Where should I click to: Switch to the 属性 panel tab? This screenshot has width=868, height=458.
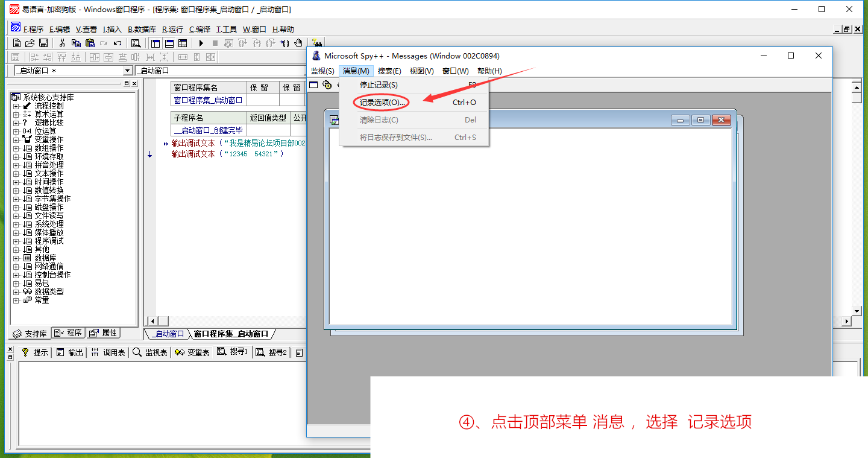coord(104,333)
